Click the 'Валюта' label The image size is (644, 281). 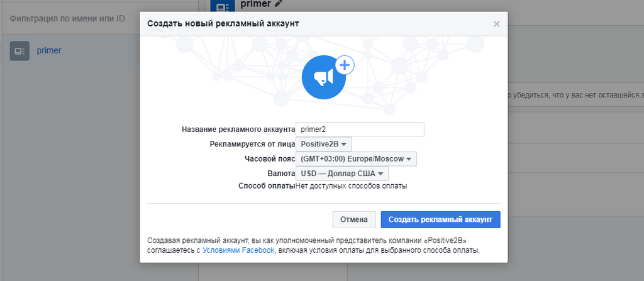tap(281, 174)
